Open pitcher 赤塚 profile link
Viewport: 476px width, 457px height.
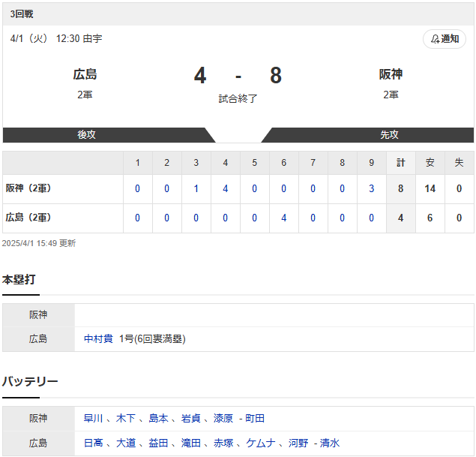tap(223, 443)
